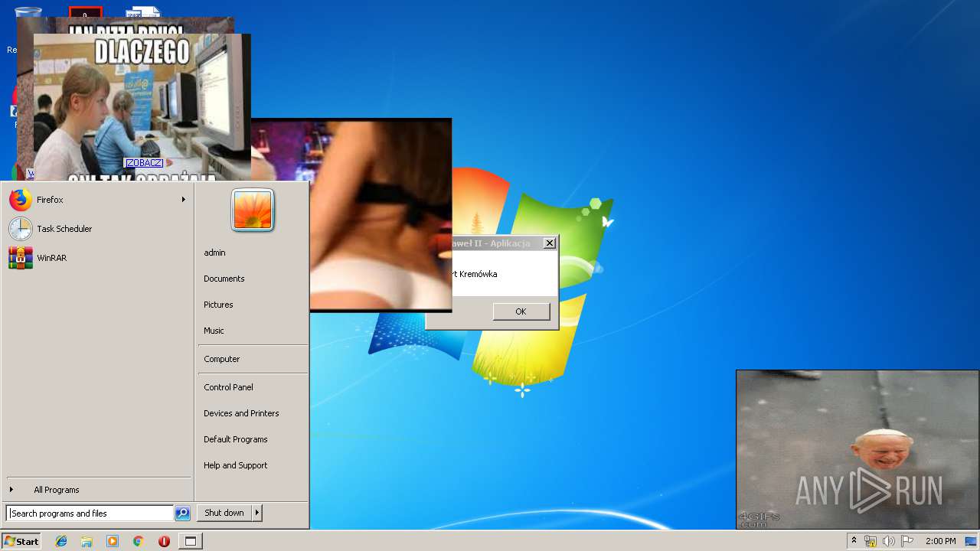Open Opera browser from taskbar

tap(164, 541)
